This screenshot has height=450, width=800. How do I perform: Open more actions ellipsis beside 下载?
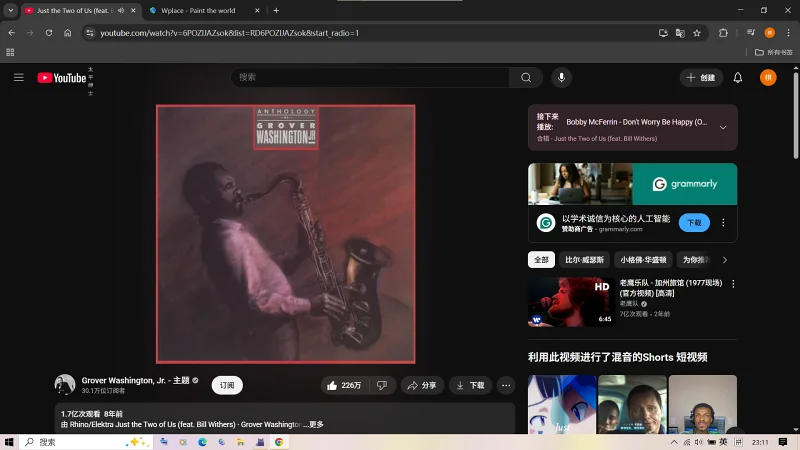[x=506, y=385]
